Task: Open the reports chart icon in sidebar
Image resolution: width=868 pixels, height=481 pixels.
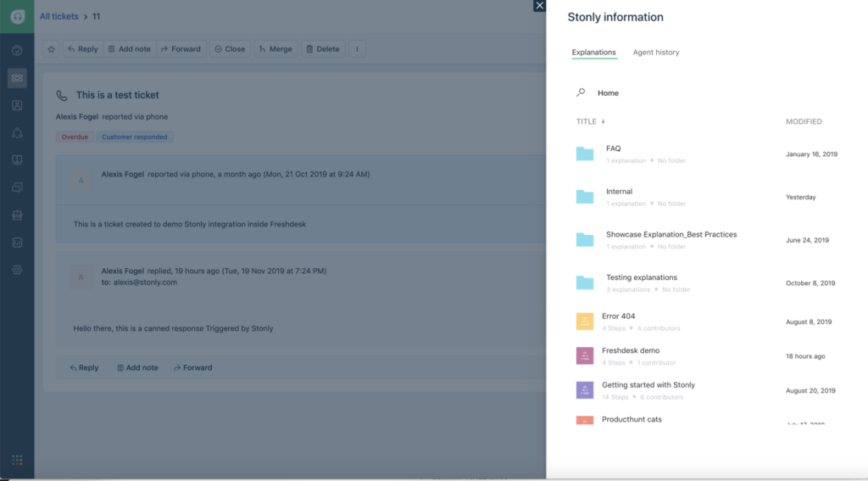Action: (x=17, y=242)
